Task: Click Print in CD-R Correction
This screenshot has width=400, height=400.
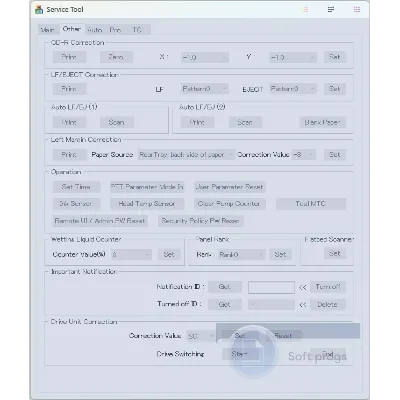Action: 69,57
